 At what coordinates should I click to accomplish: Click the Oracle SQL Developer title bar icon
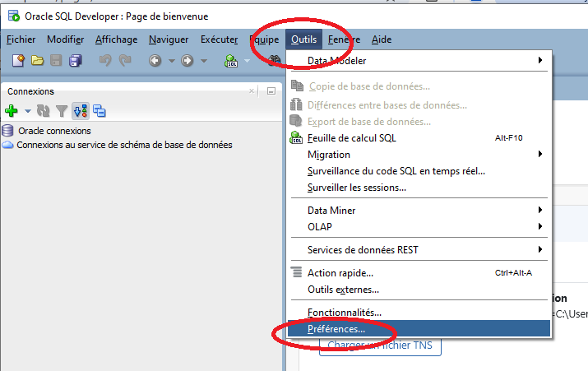pyautogui.click(x=14, y=16)
